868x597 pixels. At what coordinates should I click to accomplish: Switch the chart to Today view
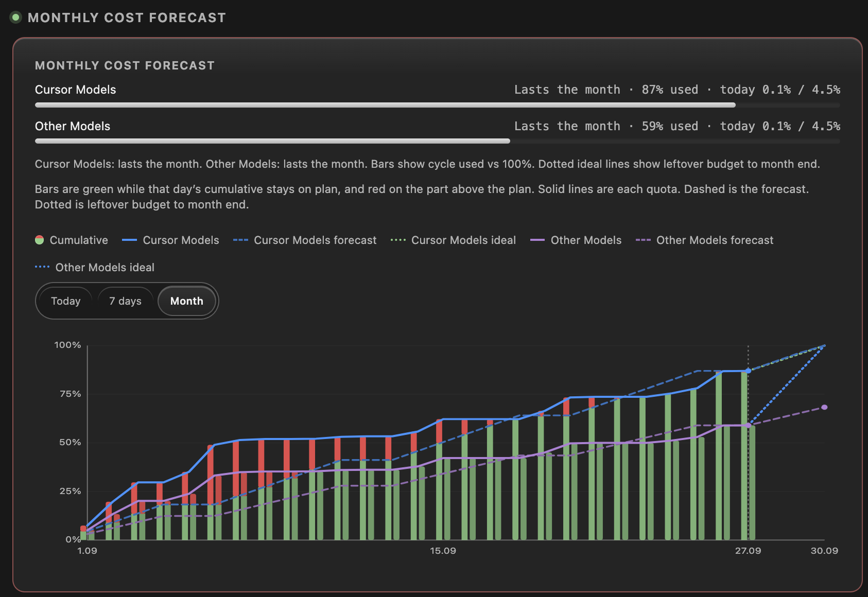[x=65, y=301]
